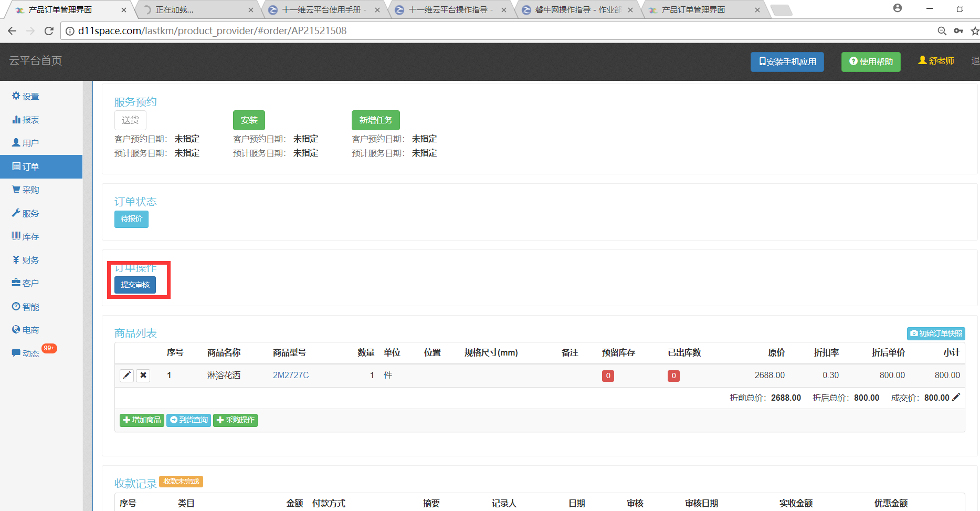Switch to the 十一维云平台操作指导 tab

[x=450, y=10]
